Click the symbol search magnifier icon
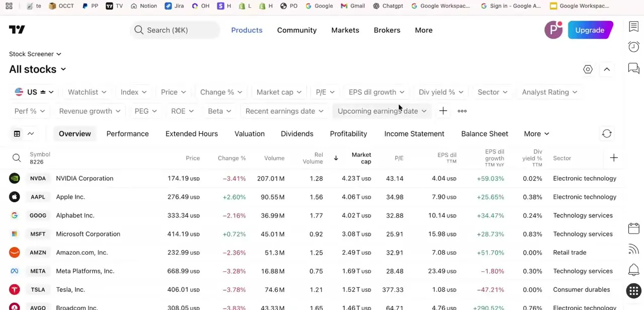This screenshot has width=644, height=310. [17, 158]
